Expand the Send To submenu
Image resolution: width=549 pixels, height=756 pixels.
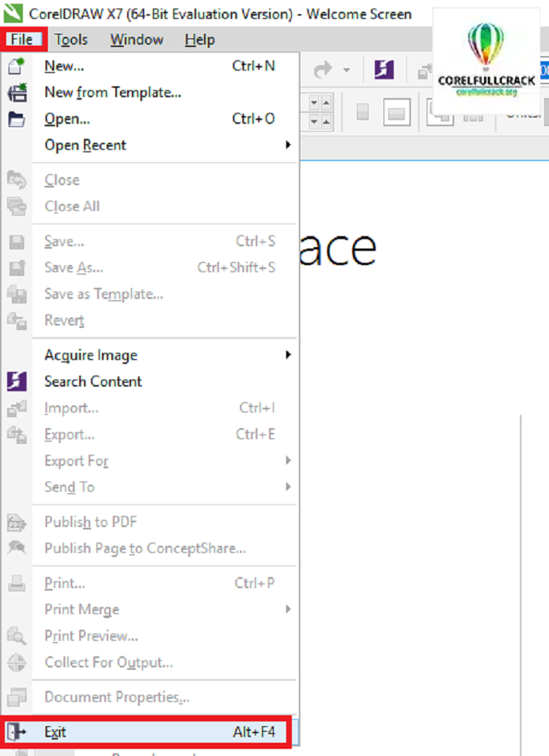click(288, 486)
